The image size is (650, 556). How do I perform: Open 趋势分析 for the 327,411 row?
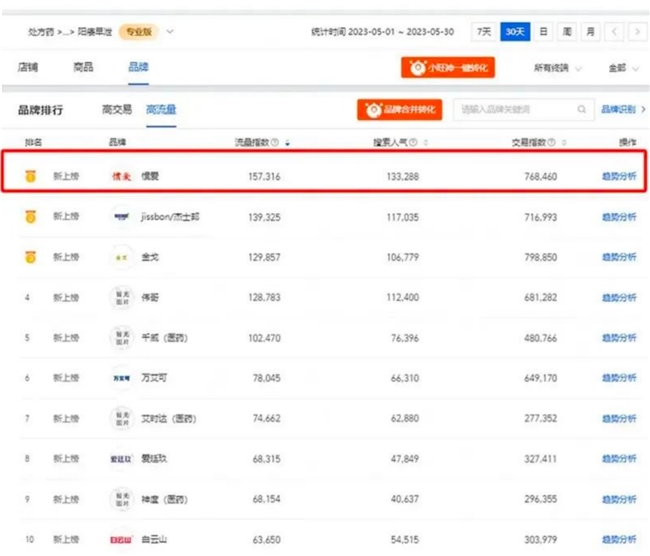point(618,459)
